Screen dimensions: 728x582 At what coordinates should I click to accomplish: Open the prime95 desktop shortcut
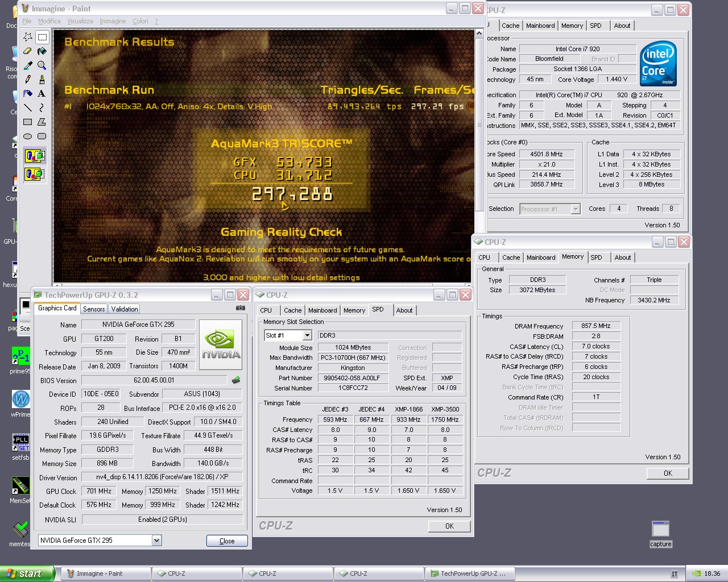[x=20, y=360]
